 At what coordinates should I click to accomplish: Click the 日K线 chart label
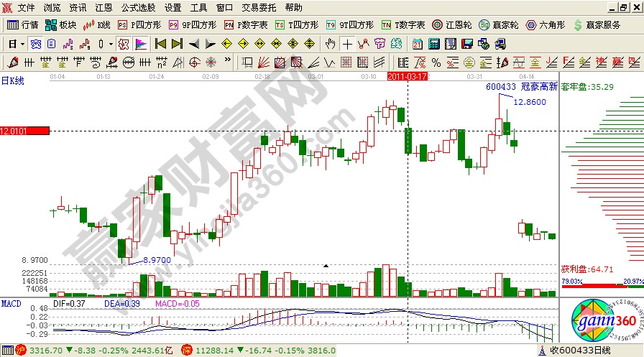tap(12, 80)
